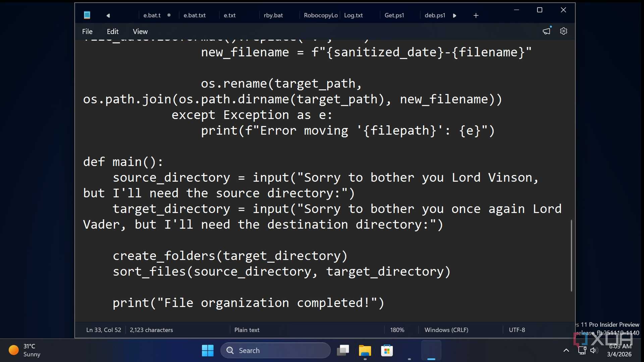
Task: Add a new tab with plus button
Action: click(476, 15)
